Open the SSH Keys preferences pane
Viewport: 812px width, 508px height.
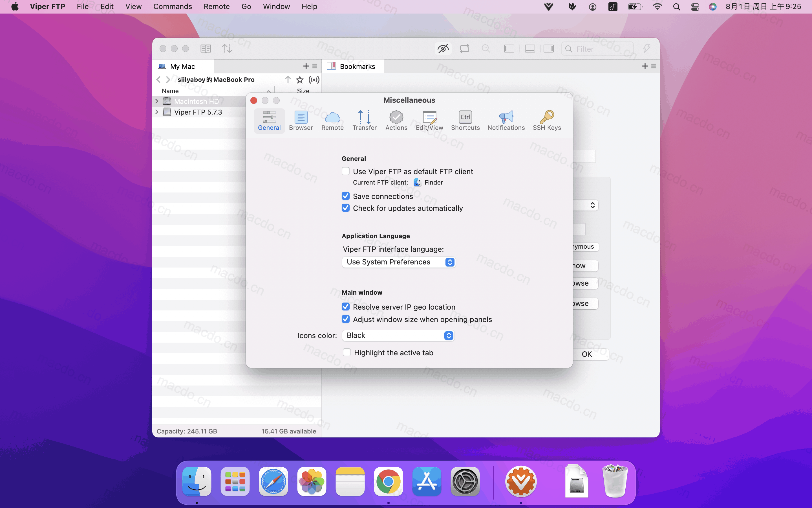pyautogui.click(x=547, y=121)
